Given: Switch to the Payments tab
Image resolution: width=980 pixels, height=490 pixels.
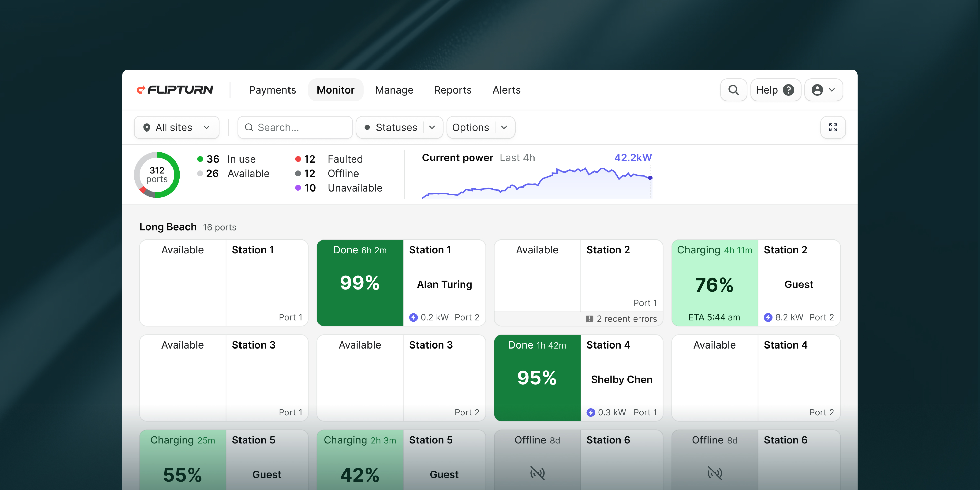Looking at the screenshot, I should click(x=272, y=90).
